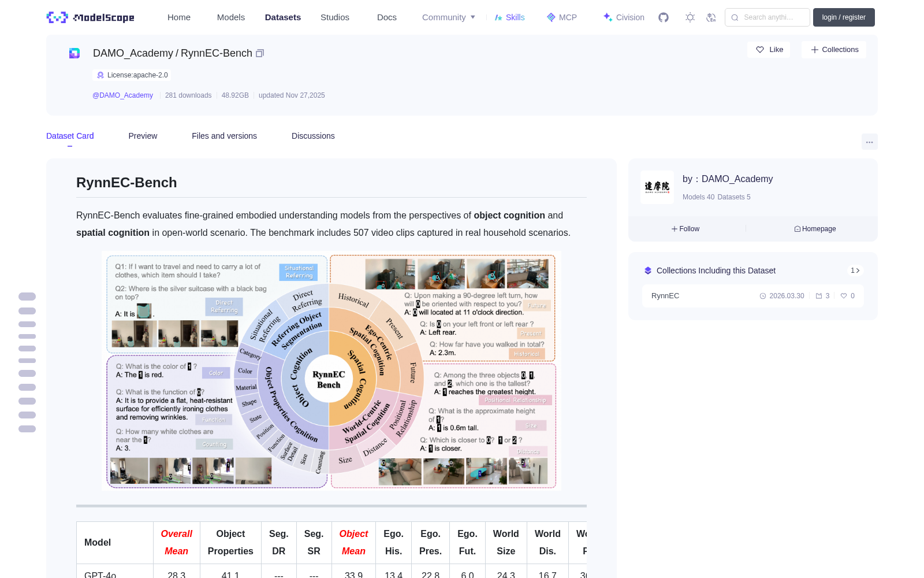Switch to the Dataset Card tab
The image size is (924, 578).
(70, 136)
